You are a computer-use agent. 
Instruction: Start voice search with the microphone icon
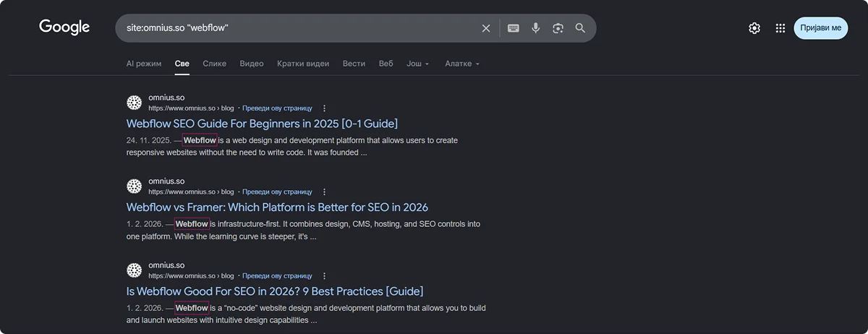pos(536,28)
